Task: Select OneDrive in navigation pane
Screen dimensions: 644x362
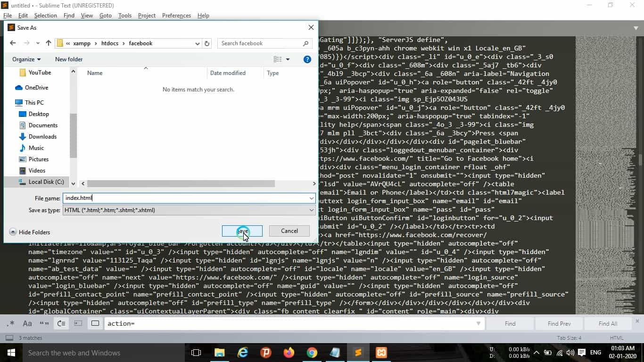Action: point(32,88)
